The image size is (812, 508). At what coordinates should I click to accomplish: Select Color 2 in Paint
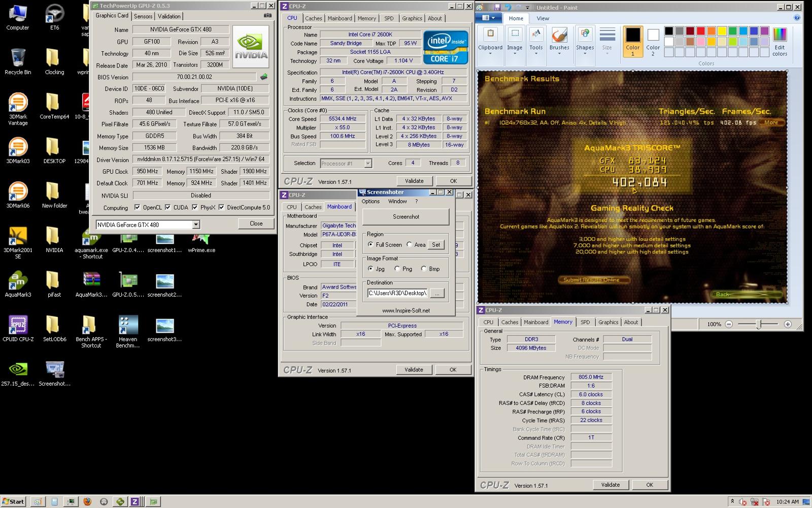pyautogui.click(x=653, y=42)
